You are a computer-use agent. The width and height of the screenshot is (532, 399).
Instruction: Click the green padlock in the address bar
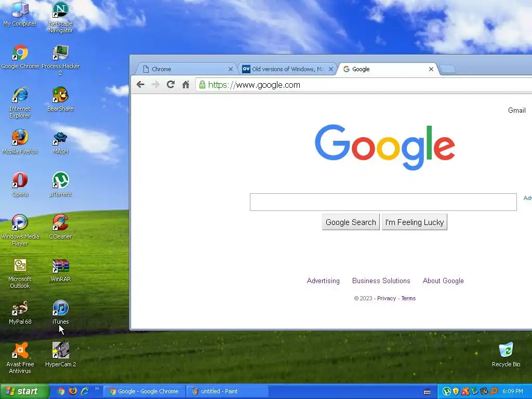pyautogui.click(x=202, y=85)
